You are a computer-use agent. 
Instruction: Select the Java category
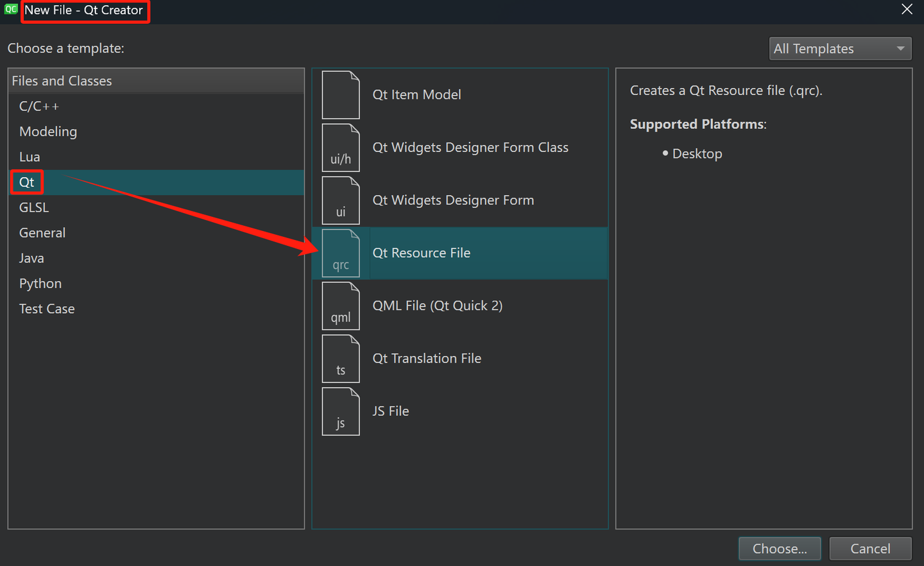coord(156,259)
